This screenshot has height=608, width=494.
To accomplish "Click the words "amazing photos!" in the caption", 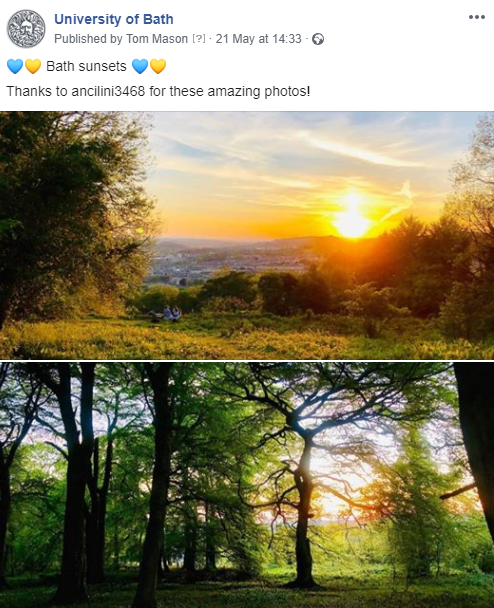I will pos(258,92).
